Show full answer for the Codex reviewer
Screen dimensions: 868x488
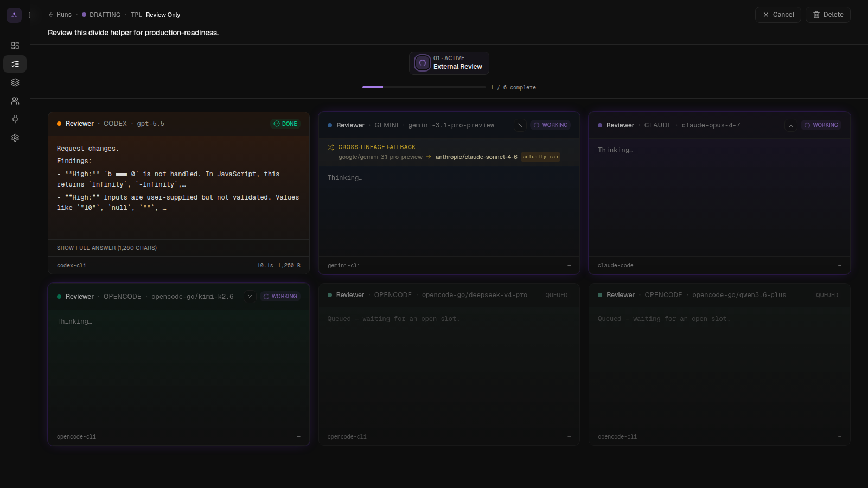click(107, 248)
